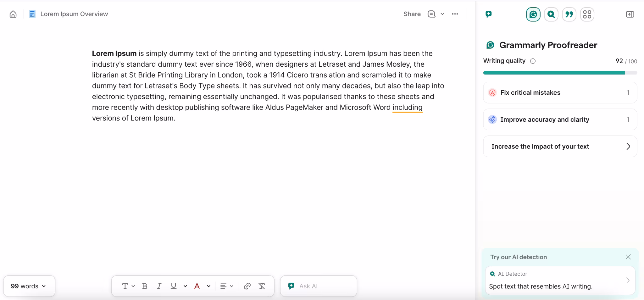
Task: Click the AI Detector magnifier icon in card
Action: [x=493, y=274]
